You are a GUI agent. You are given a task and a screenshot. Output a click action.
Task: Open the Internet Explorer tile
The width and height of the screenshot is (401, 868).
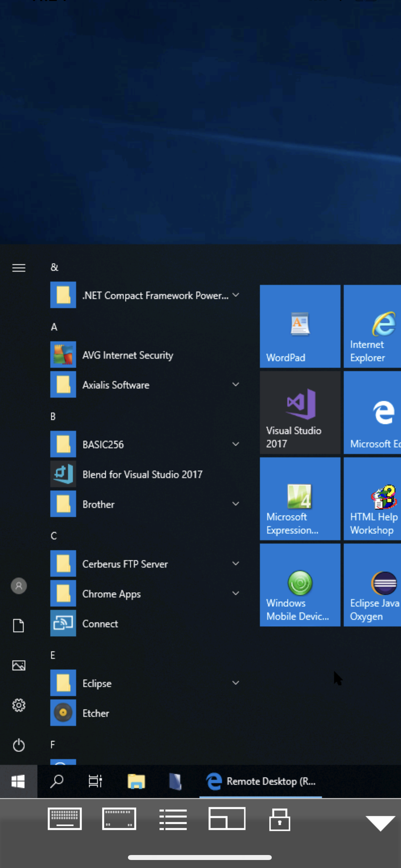(x=372, y=326)
